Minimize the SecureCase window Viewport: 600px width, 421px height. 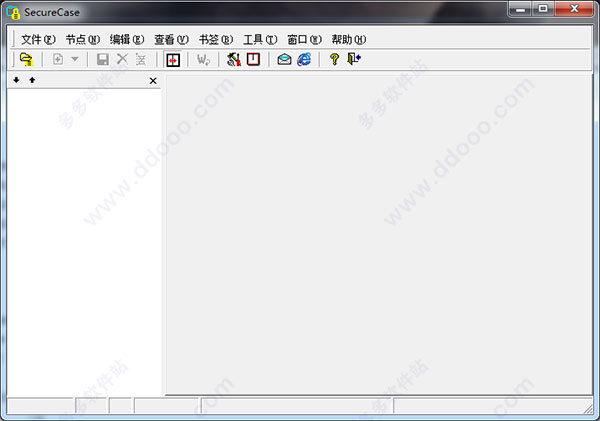(520, 8)
